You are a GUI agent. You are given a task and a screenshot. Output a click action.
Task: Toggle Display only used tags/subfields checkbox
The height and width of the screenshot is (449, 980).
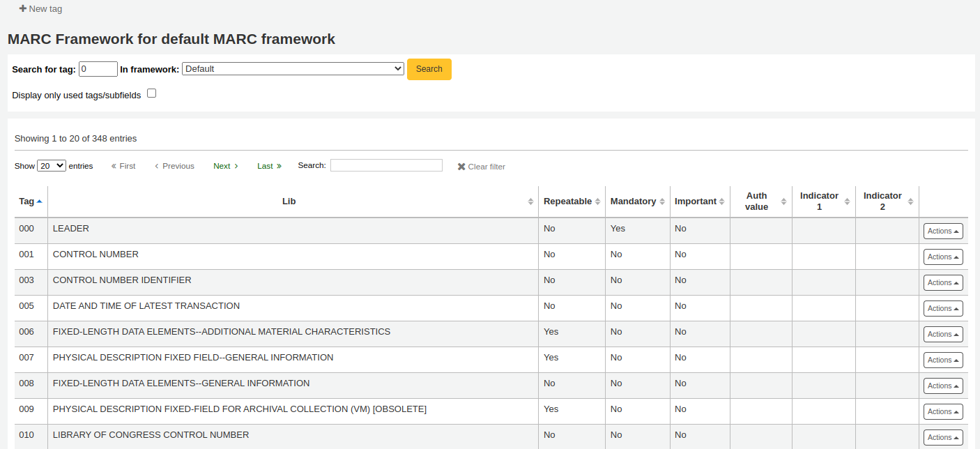(151, 93)
